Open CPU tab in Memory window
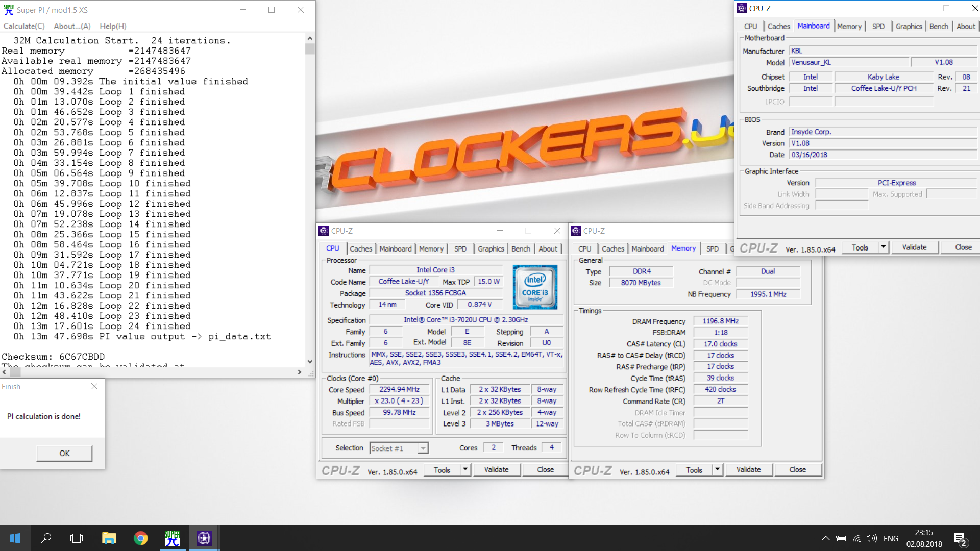980x551 pixels. point(585,248)
